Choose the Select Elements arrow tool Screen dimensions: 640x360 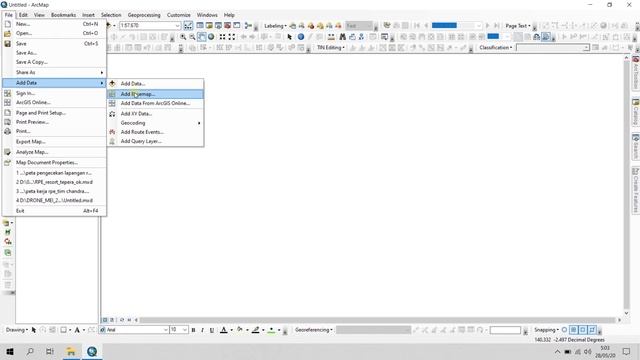tap(289, 37)
